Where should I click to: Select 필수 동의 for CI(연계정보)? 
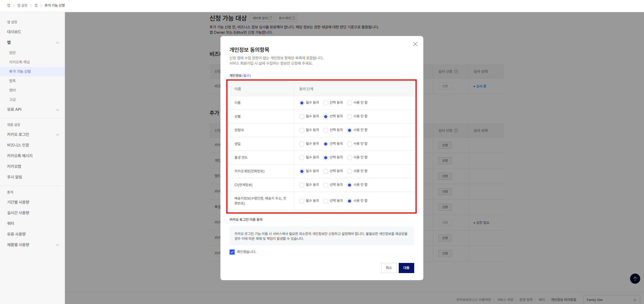click(302, 185)
